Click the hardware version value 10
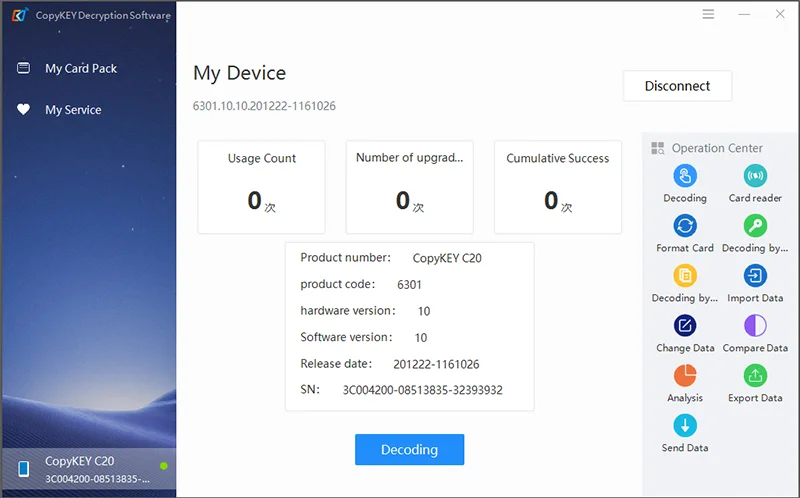800x498 pixels. (423, 311)
